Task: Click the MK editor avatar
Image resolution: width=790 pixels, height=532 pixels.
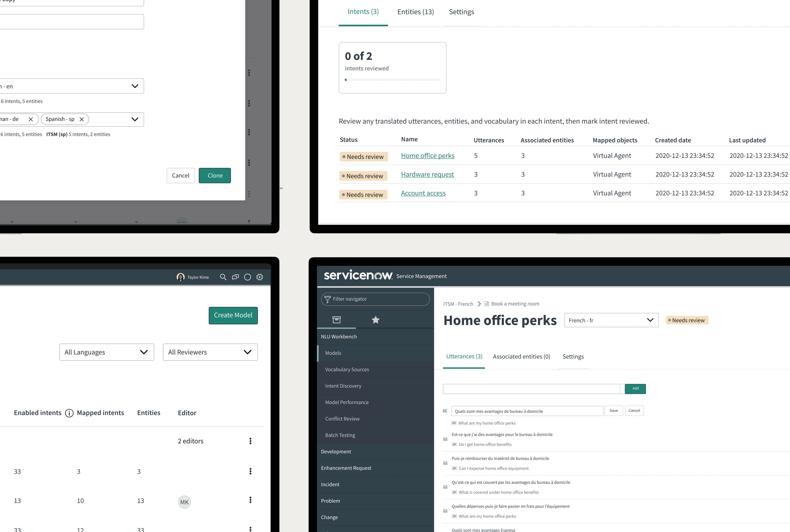Action: click(x=184, y=502)
